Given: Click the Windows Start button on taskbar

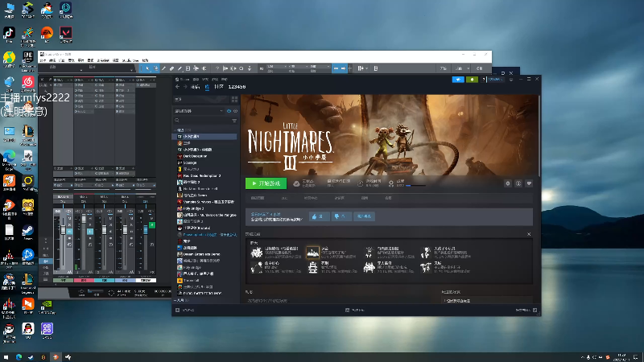Looking at the screenshot, I should [x=6, y=357].
